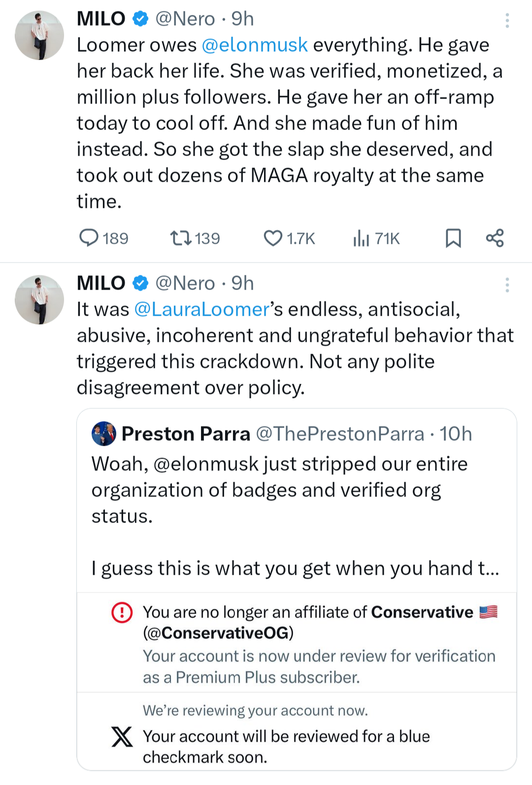The image size is (532, 785).
Task: Open the @LauraLoomer mention link
Action: 201,310
